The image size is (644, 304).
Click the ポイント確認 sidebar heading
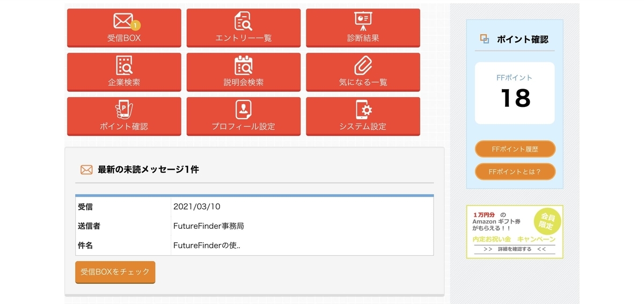click(x=523, y=39)
